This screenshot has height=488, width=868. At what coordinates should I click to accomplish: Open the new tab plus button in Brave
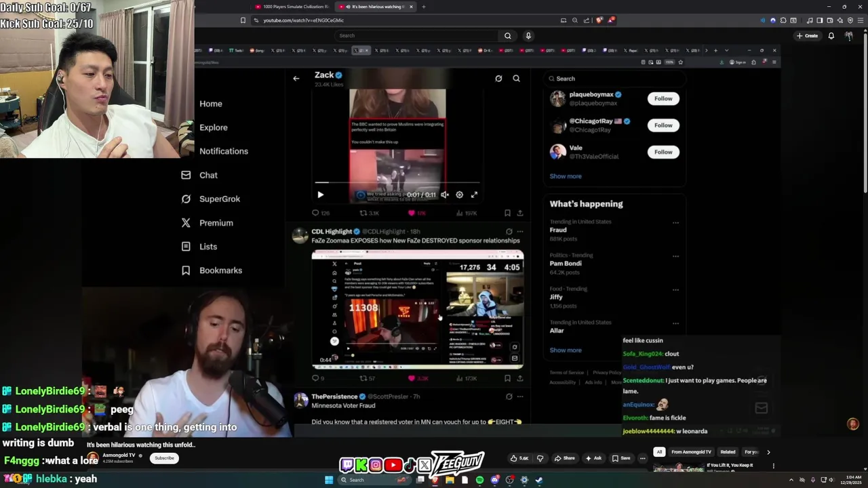pos(423,7)
